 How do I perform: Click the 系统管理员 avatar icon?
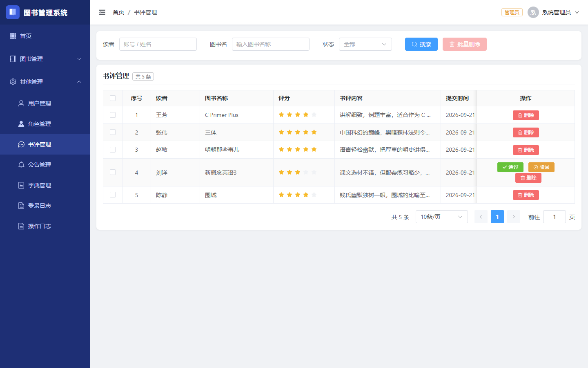(533, 12)
